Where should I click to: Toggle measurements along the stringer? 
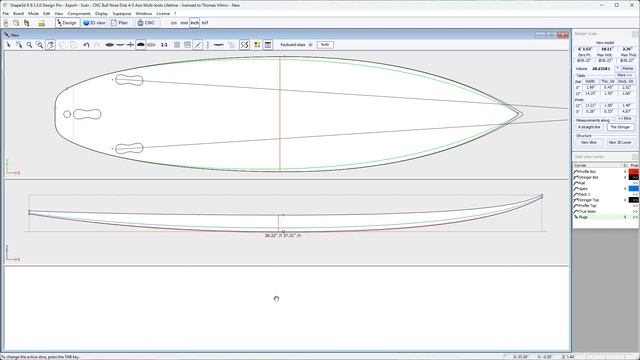click(620, 127)
